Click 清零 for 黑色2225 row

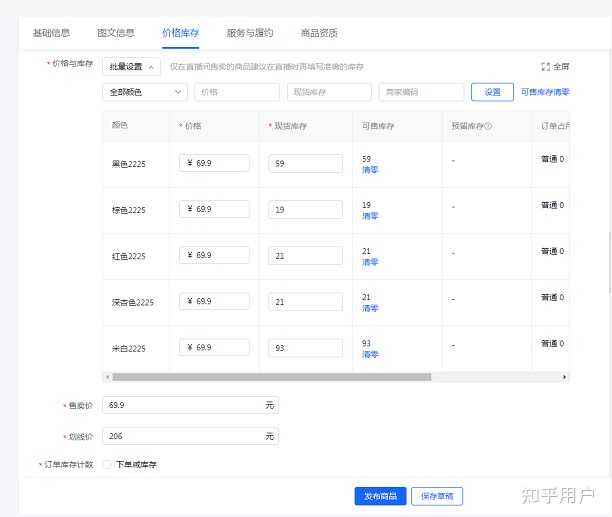click(x=370, y=170)
